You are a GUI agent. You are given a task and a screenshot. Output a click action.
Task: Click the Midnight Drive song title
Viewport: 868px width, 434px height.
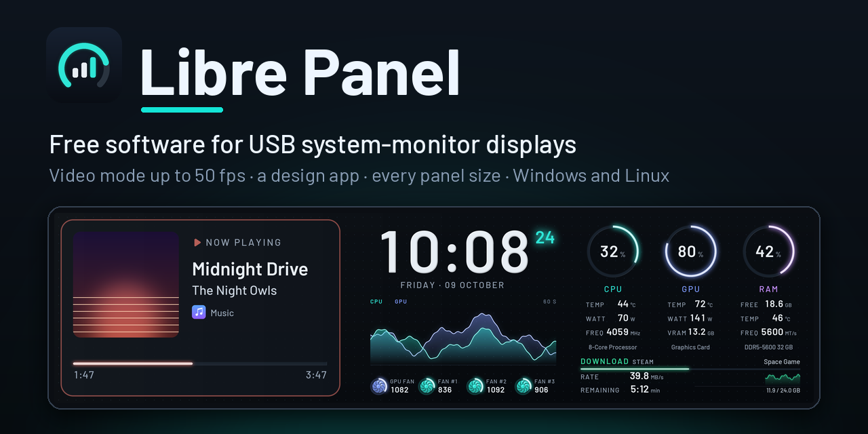click(250, 269)
